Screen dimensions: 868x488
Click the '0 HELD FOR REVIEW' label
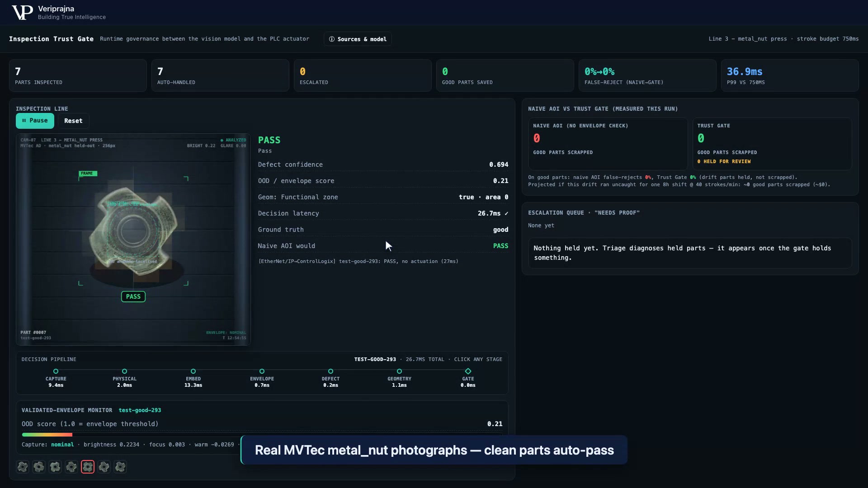coord(724,161)
